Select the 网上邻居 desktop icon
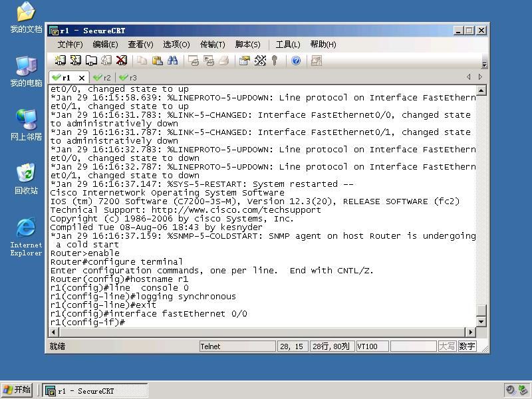532x399 pixels. 26,125
